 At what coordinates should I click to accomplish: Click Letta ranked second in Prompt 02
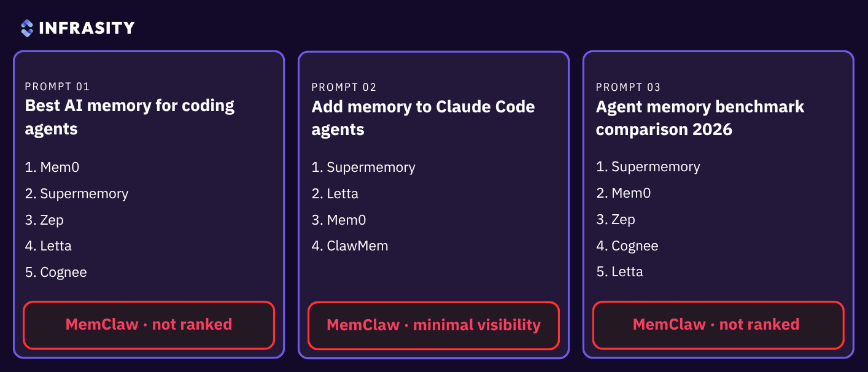point(335,194)
